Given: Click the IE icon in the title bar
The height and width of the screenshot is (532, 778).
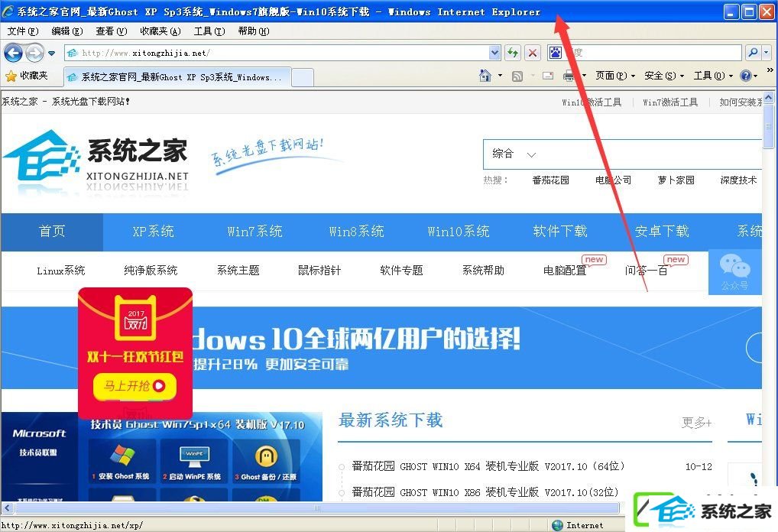Looking at the screenshot, I should coord(8,11).
